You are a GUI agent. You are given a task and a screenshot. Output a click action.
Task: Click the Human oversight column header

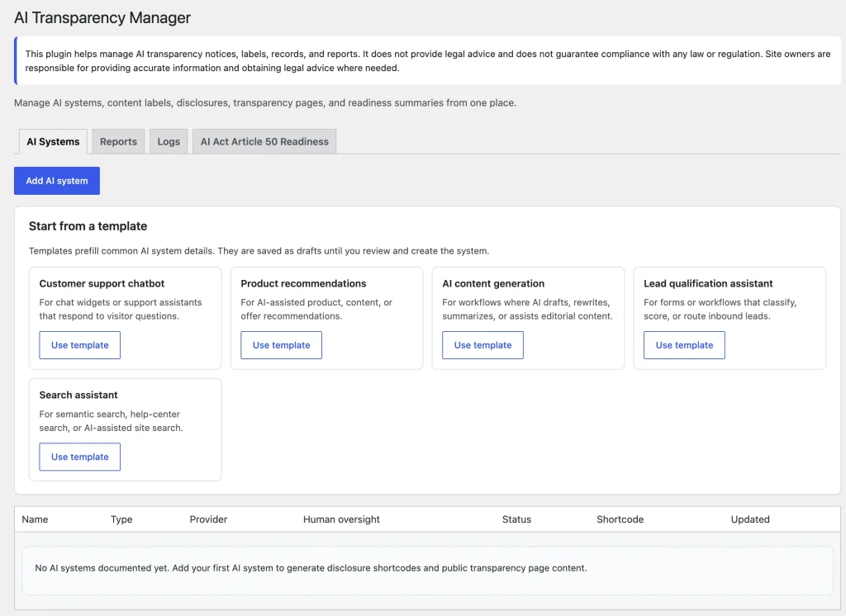tap(341, 519)
